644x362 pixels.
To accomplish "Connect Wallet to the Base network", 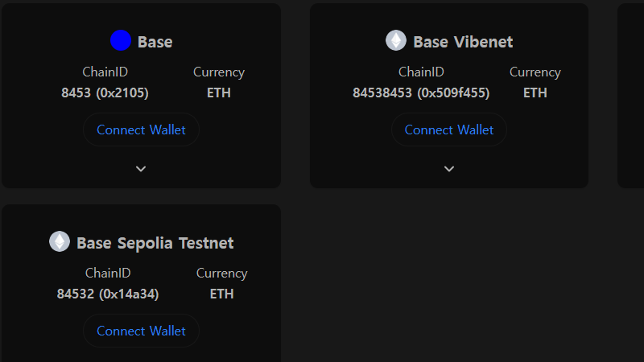I will (x=141, y=130).
